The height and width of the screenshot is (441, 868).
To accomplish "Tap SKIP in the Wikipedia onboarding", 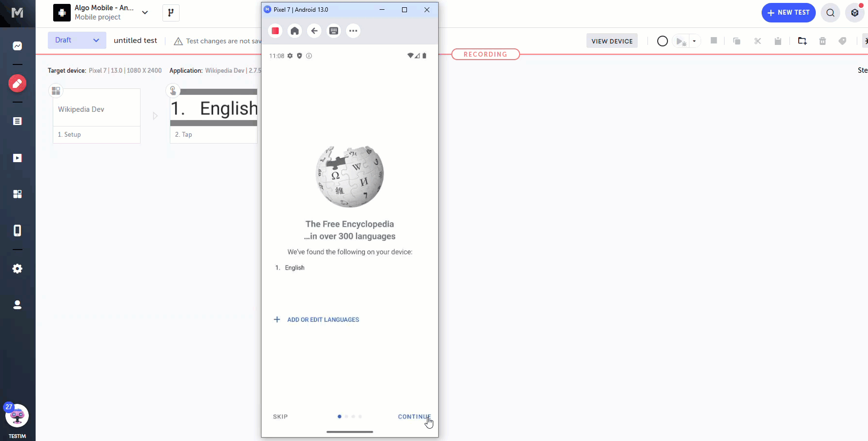I will (281, 417).
